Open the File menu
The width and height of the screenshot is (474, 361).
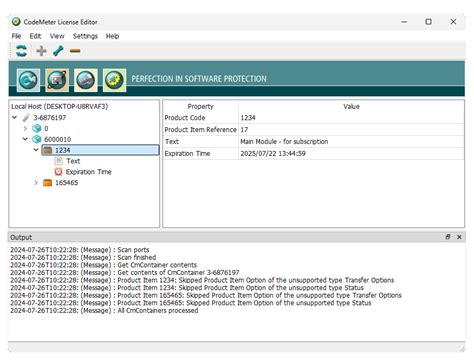(16, 36)
